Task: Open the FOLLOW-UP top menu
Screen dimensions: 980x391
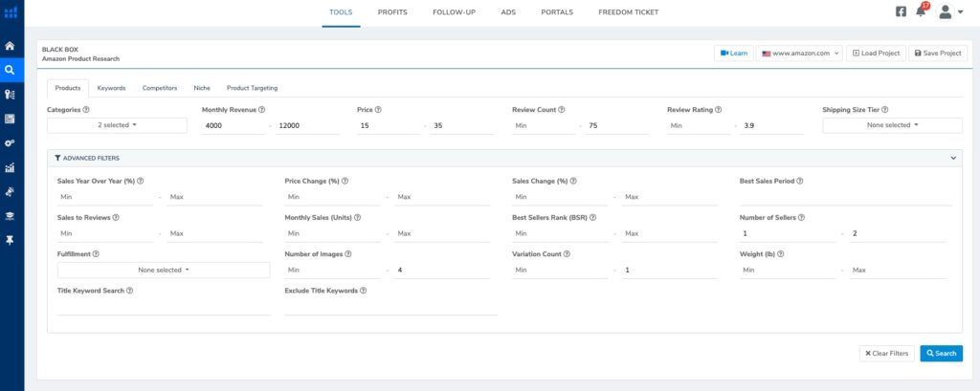Action: (x=454, y=11)
